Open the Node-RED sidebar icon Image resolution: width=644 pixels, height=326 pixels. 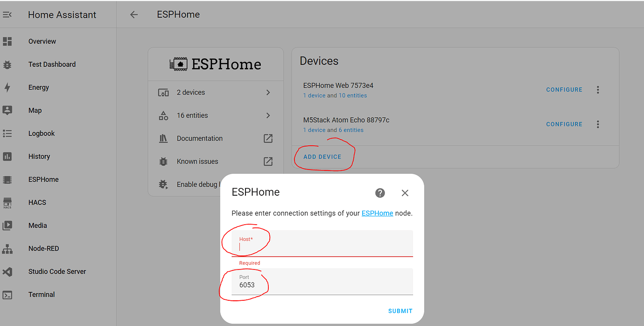tap(7, 248)
